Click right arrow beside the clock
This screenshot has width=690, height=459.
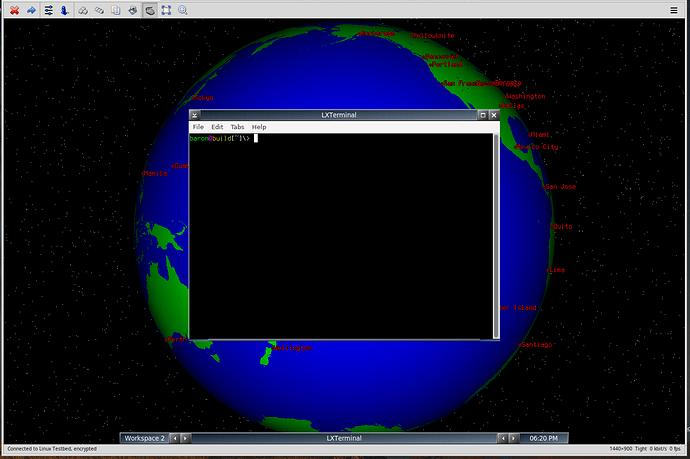pyautogui.click(x=513, y=438)
